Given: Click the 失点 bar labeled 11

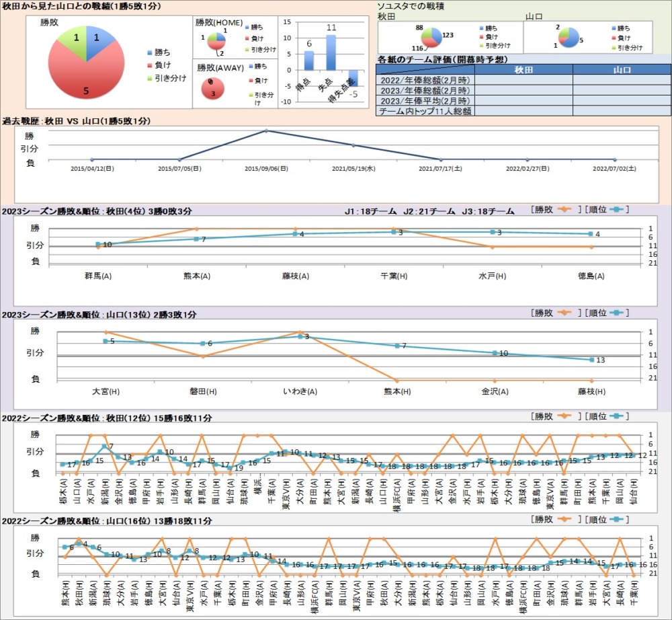Looking at the screenshot, I should [x=331, y=52].
